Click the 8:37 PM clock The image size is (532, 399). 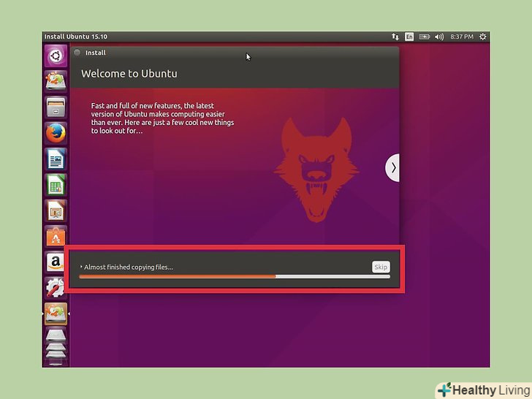(461, 37)
